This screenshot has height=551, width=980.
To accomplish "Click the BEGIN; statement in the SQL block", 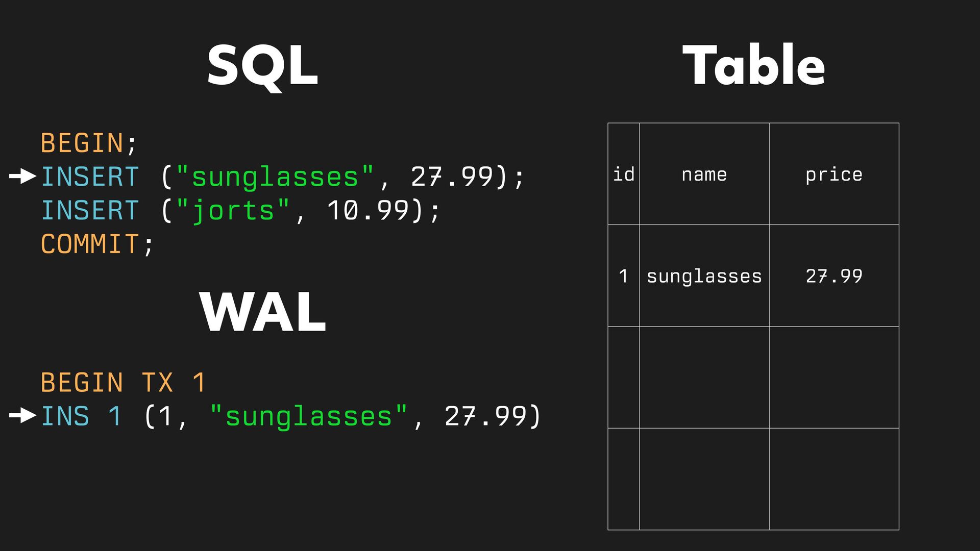I will click(x=89, y=143).
